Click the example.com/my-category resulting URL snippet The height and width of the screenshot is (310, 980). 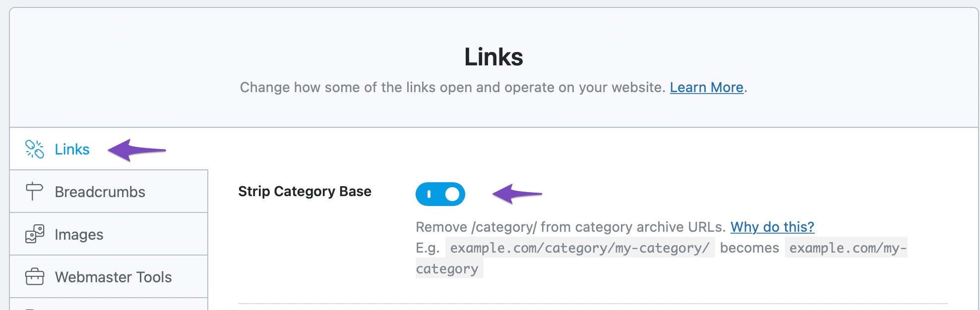662,258
